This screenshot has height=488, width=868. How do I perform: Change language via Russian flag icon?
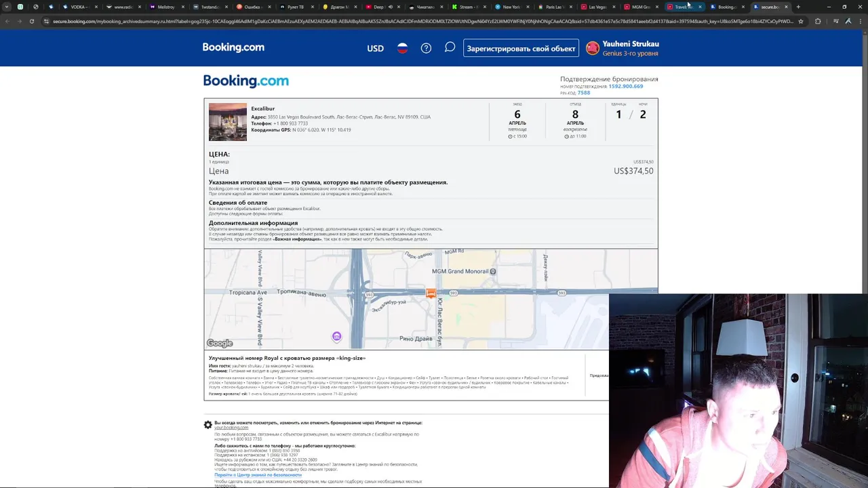click(x=402, y=48)
